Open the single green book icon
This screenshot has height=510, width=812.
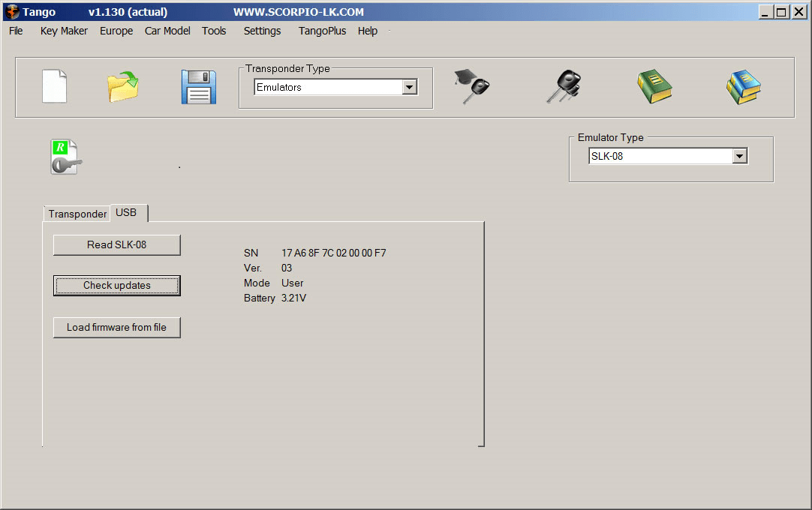pos(654,86)
